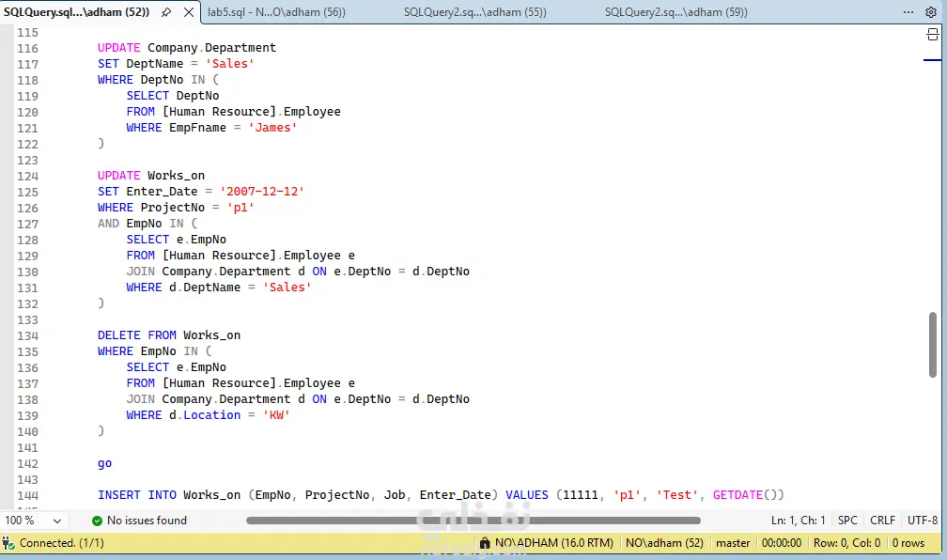Open the tab overflow ellipsis menu
This screenshot has height=560, width=947.
pyautogui.click(x=908, y=12)
